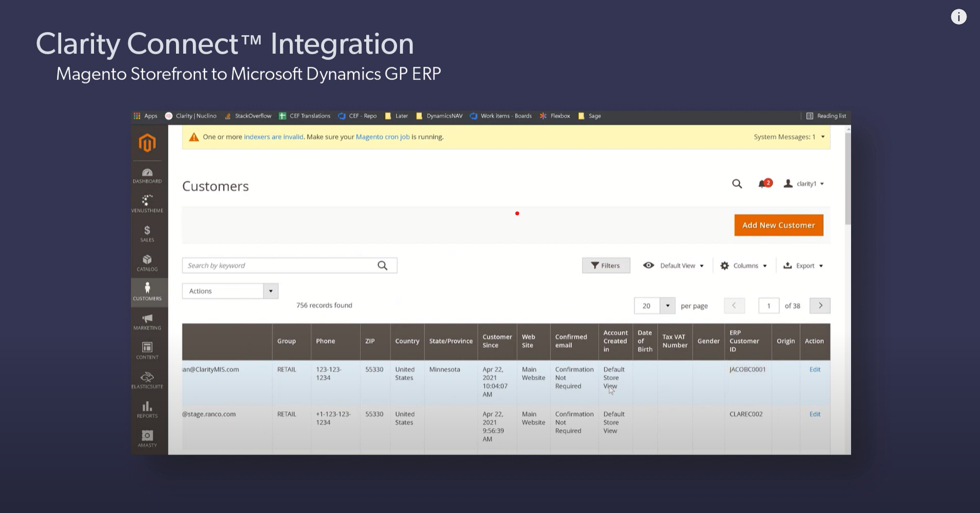The height and width of the screenshot is (513, 980).
Task: Sort by the Customer Since column header
Action: point(497,341)
